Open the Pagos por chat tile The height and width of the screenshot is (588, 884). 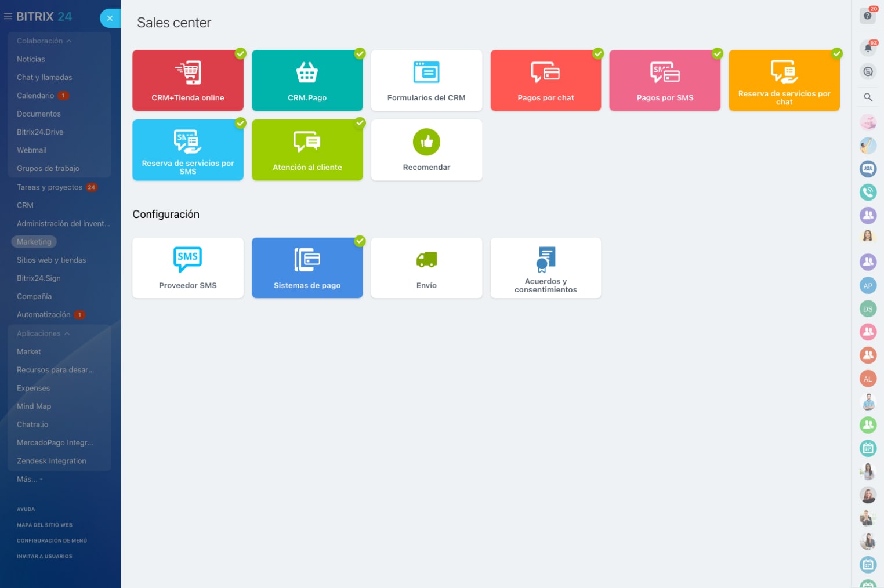pos(545,81)
